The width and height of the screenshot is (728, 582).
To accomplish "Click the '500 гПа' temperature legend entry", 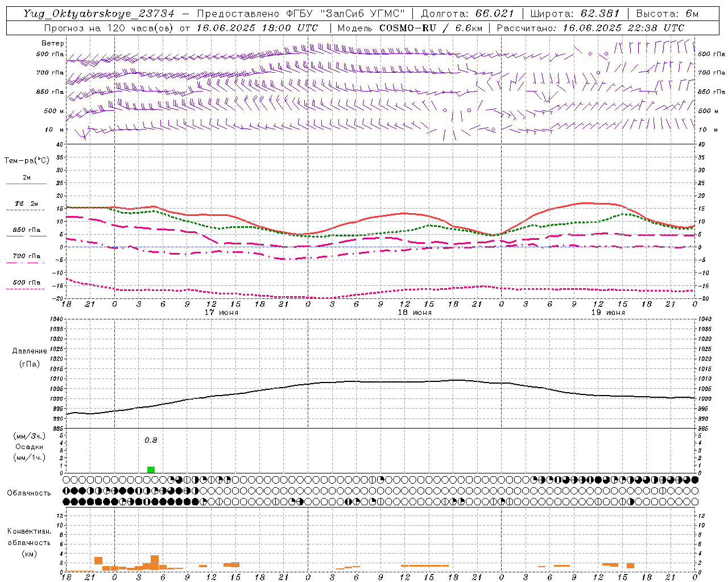I will point(26,282).
